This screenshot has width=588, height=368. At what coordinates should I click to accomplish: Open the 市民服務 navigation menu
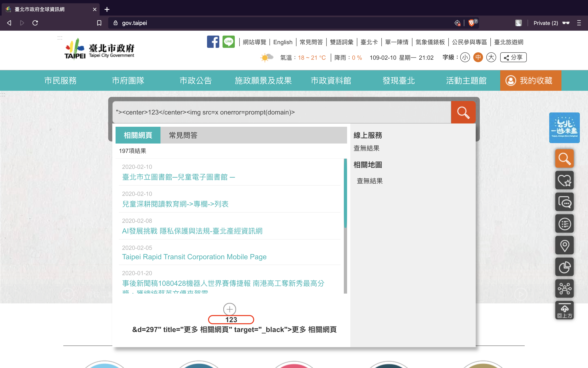coord(60,81)
